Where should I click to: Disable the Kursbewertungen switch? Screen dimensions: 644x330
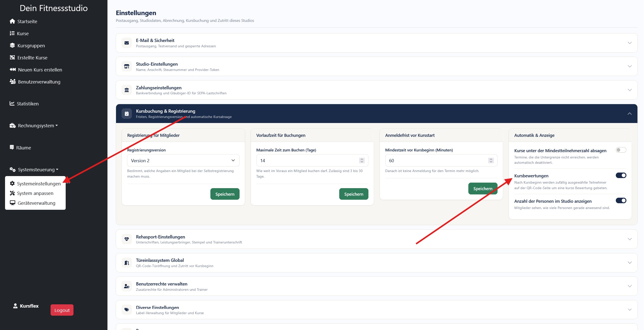(621, 175)
